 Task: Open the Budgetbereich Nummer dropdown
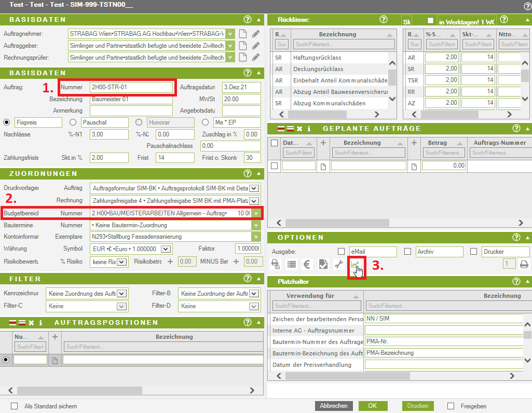click(256, 213)
